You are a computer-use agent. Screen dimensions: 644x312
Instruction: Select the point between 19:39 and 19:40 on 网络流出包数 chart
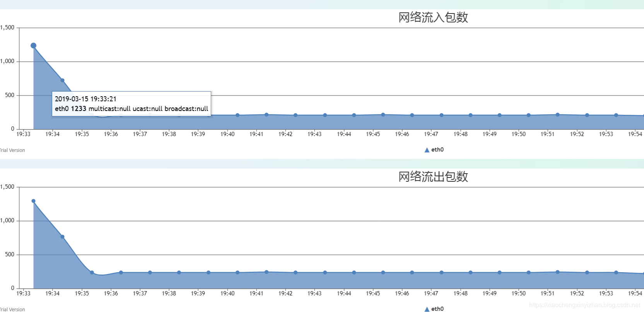click(x=208, y=273)
